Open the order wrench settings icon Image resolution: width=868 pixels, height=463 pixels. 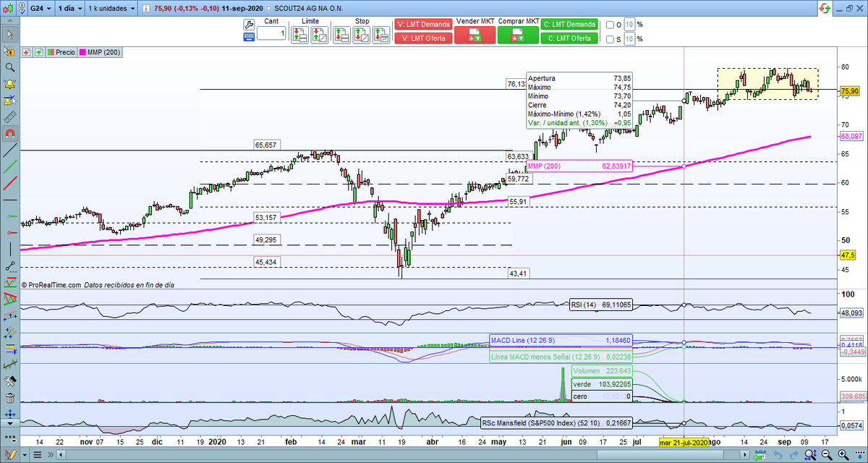(249, 24)
